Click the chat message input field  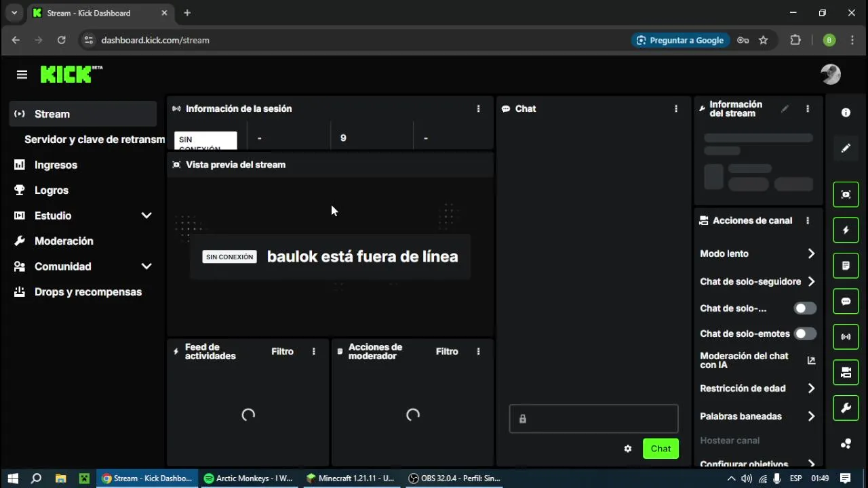[593, 419]
